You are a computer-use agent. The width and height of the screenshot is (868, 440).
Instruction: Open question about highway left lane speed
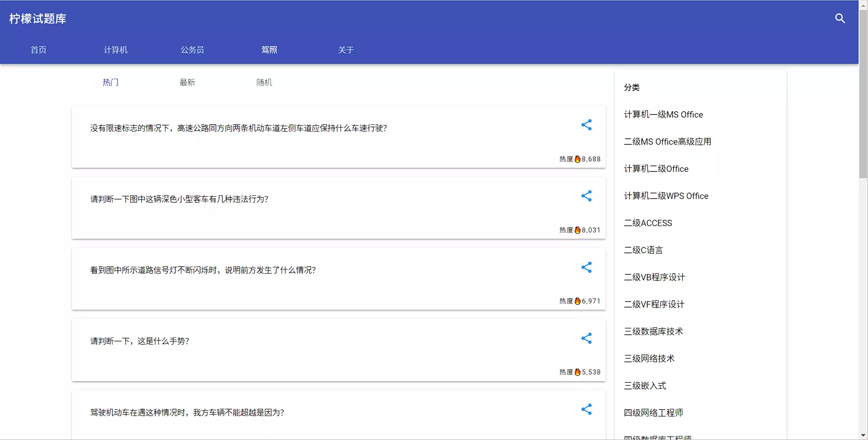click(x=238, y=128)
